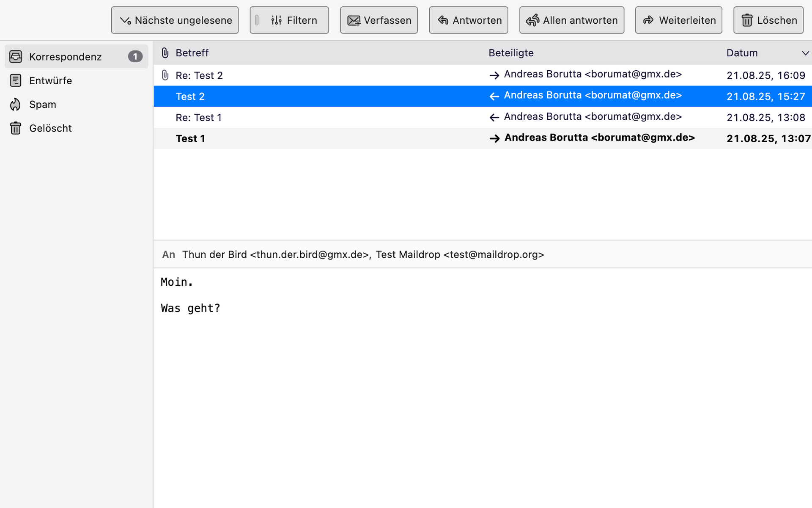Click the Datum column sort chevron
Viewport: 812px width, 508px height.
pyautogui.click(x=805, y=53)
